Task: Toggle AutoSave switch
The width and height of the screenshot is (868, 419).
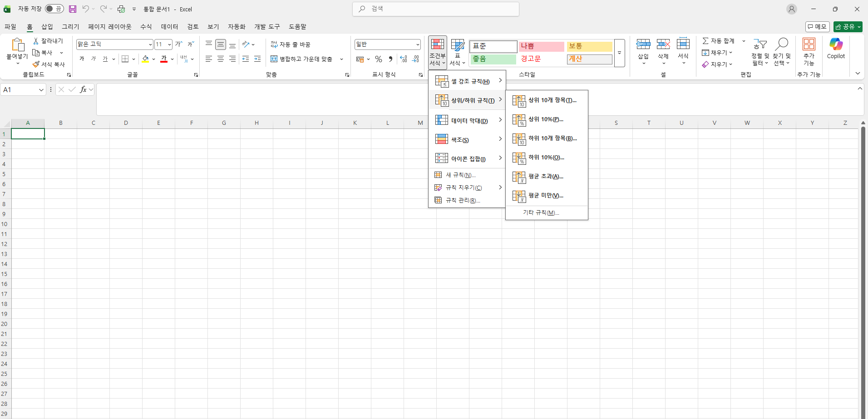Action: tap(54, 9)
